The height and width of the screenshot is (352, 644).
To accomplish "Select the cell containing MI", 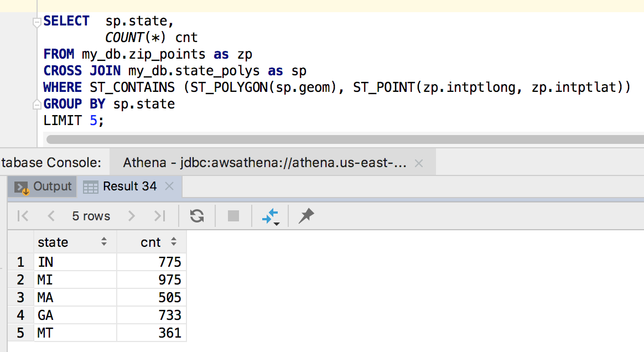I will click(x=75, y=279).
